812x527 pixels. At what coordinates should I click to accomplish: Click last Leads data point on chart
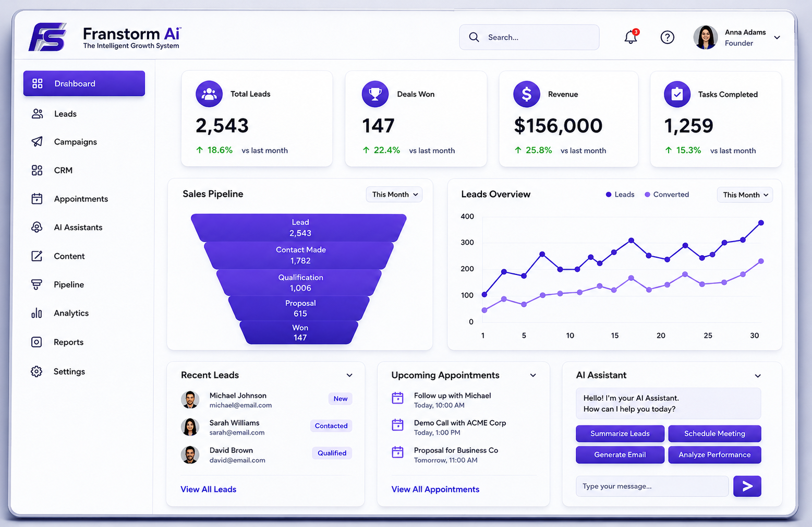point(761,223)
